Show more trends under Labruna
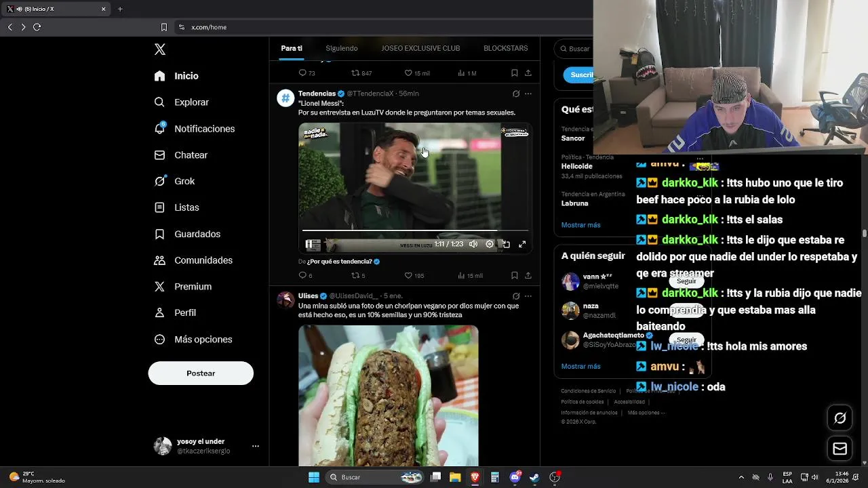The height and width of the screenshot is (488, 868). point(580,225)
